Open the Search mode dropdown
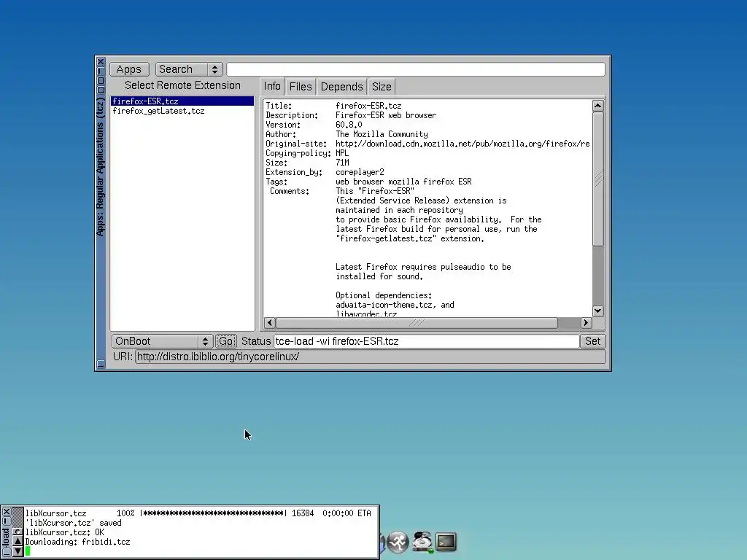This screenshot has height=560, width=747. click(189, 69)
